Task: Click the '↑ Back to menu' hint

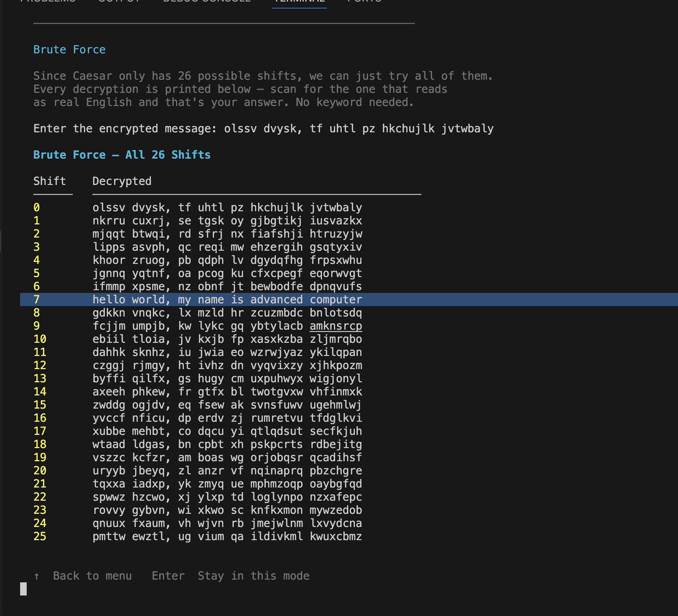Action: tap(82, 576)
